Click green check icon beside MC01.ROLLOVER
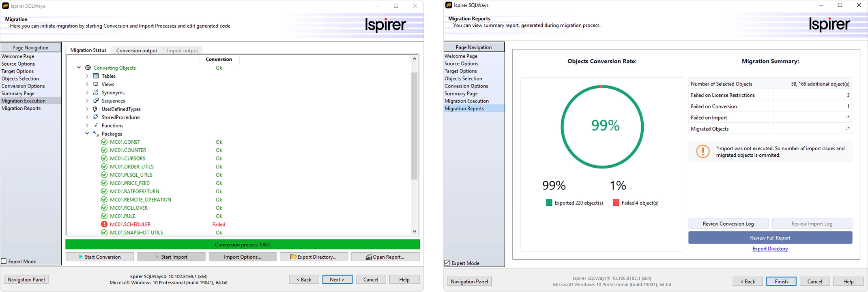The width and height of the screenshot is (868, 292). (104, 208)
